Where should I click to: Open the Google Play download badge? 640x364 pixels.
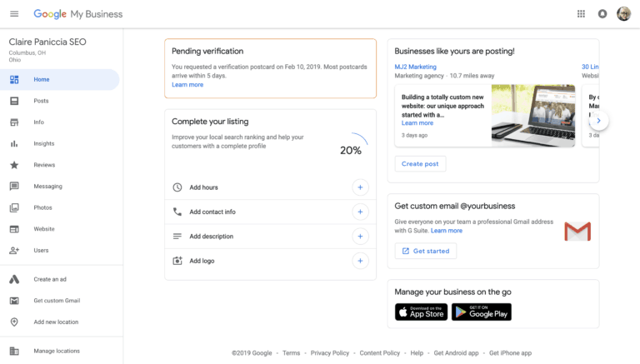tap(481, 312)
